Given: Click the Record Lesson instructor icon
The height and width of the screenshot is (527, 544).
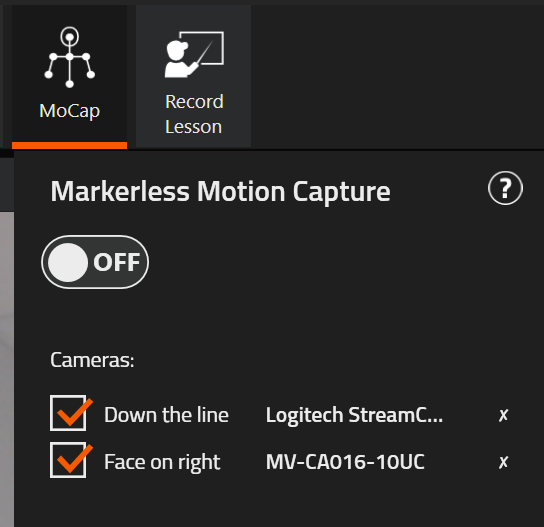Looking at the screenshot, I should (194, 54).
